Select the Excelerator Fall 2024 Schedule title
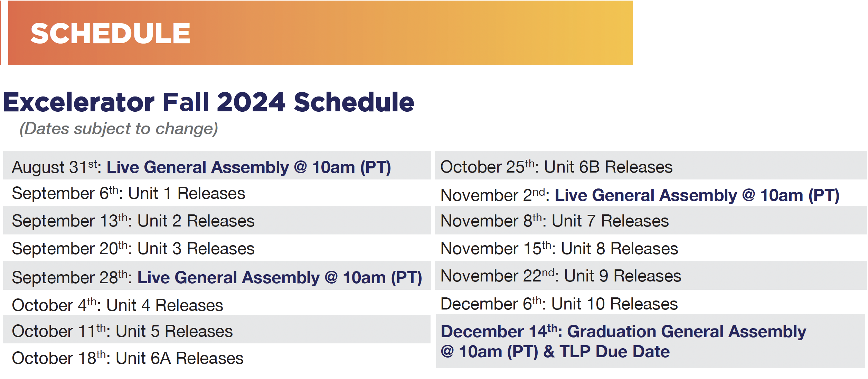This screenshot has height=379, width=868. [x=208, y=102]
